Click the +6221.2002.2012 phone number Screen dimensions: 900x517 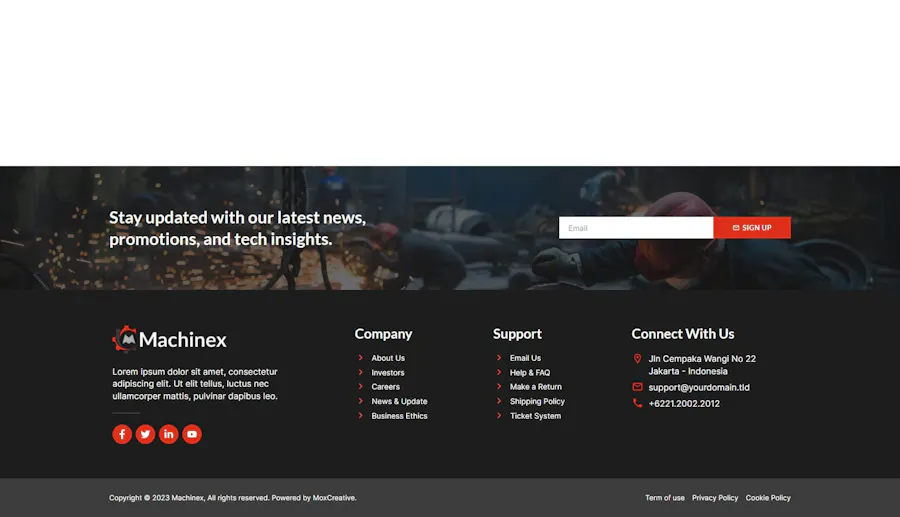pyautogui.click(x=684, y=403)
